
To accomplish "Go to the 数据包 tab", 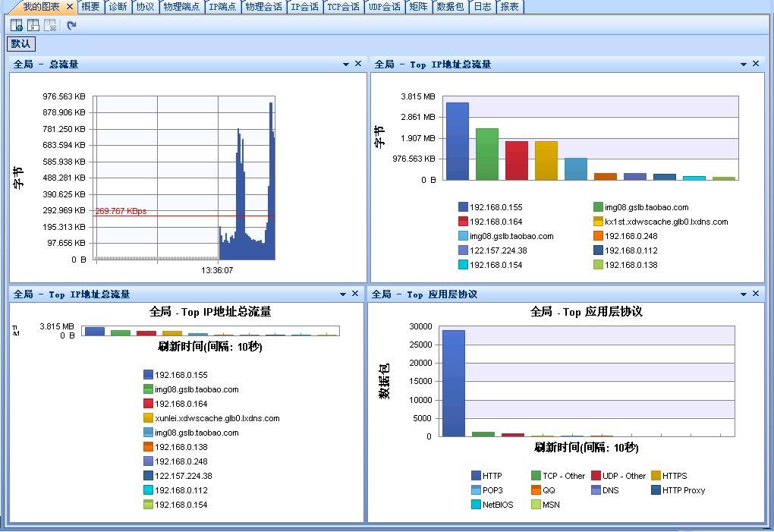I will [449, 7].
